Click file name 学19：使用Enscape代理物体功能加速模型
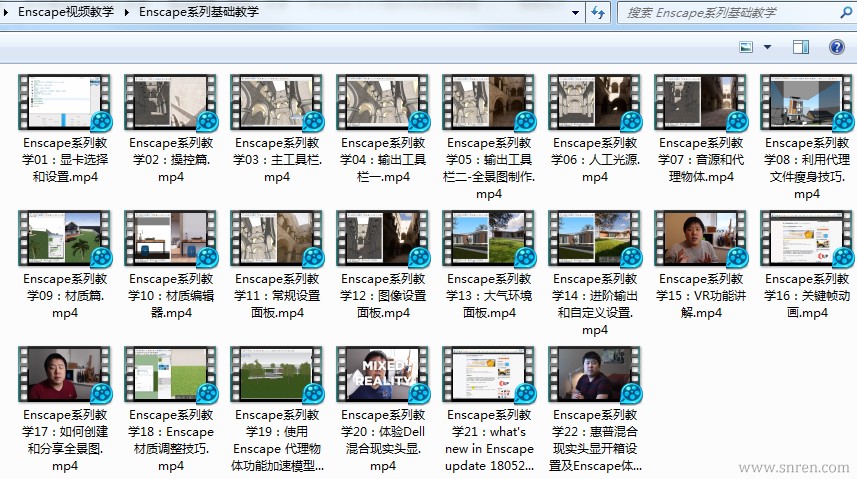The height and width of the screenshot is (479, 857). pyautogui.click(x=277, y=440)
